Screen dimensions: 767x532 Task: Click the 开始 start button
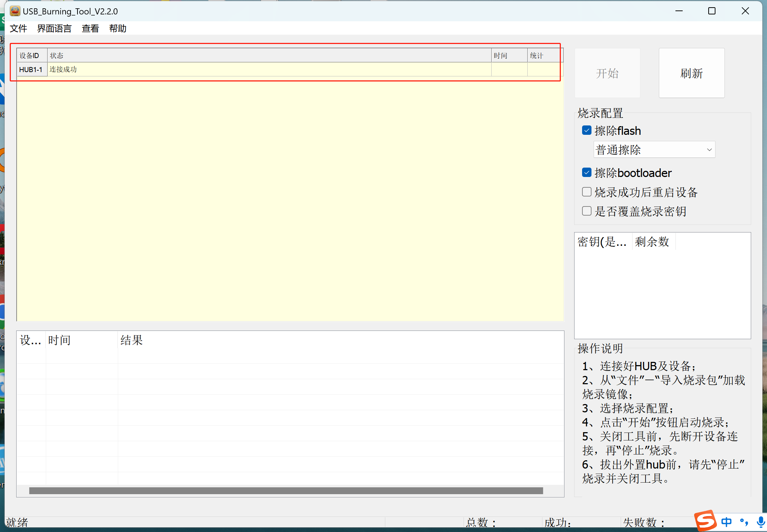click(607, 73)
